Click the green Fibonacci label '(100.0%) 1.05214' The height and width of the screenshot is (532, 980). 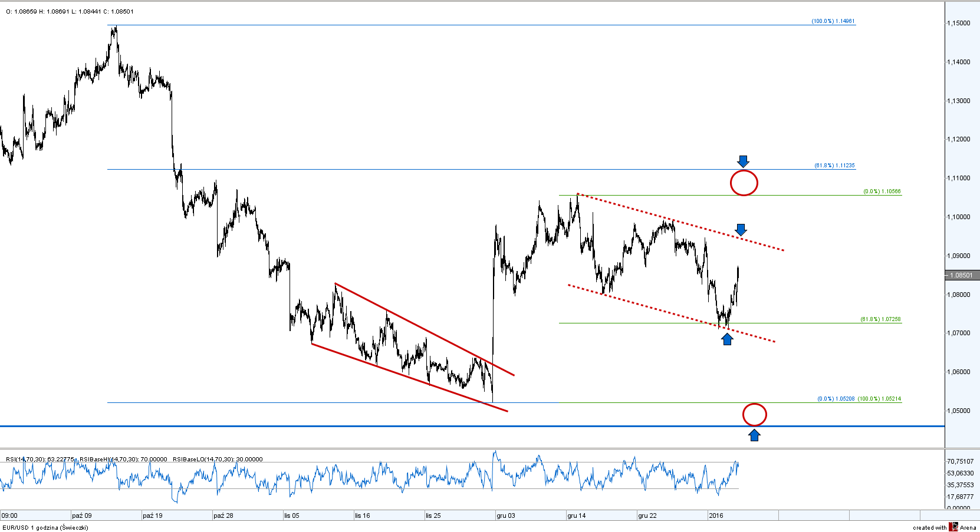[x=879, y=399]
